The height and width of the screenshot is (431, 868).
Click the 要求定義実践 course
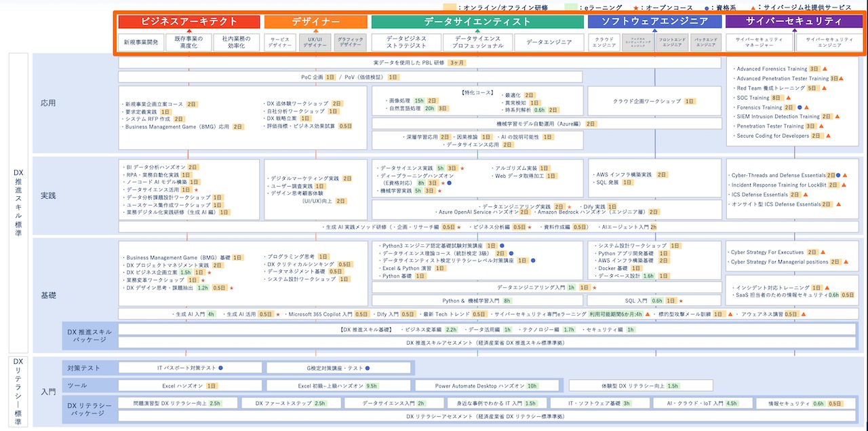pyautogui.click(x=140, y=112)
